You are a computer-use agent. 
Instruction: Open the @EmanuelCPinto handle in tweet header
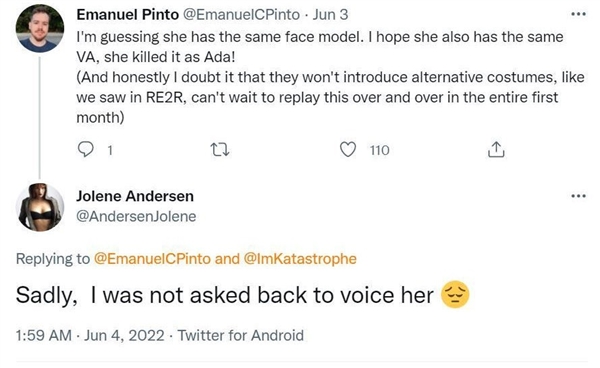tap(241, 15)
